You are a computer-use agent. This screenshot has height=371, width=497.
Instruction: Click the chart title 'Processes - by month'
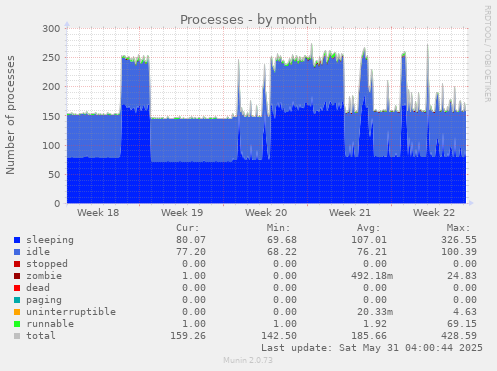248,20
